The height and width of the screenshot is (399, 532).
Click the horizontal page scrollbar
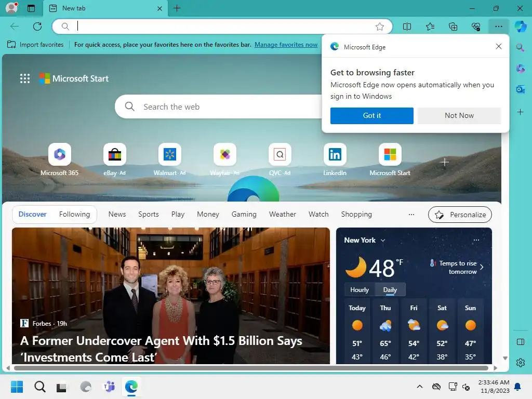coord(251,368)
